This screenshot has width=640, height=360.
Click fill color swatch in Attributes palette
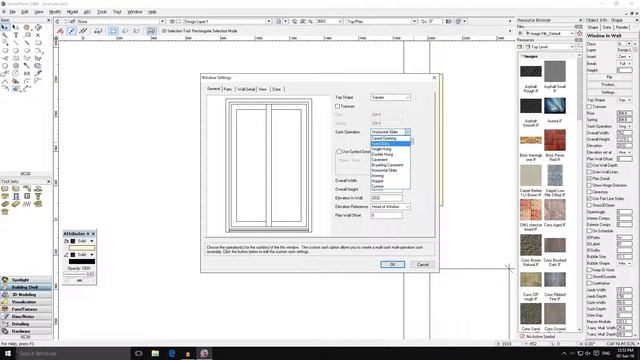pyautogui.click(x=82, y=248)
